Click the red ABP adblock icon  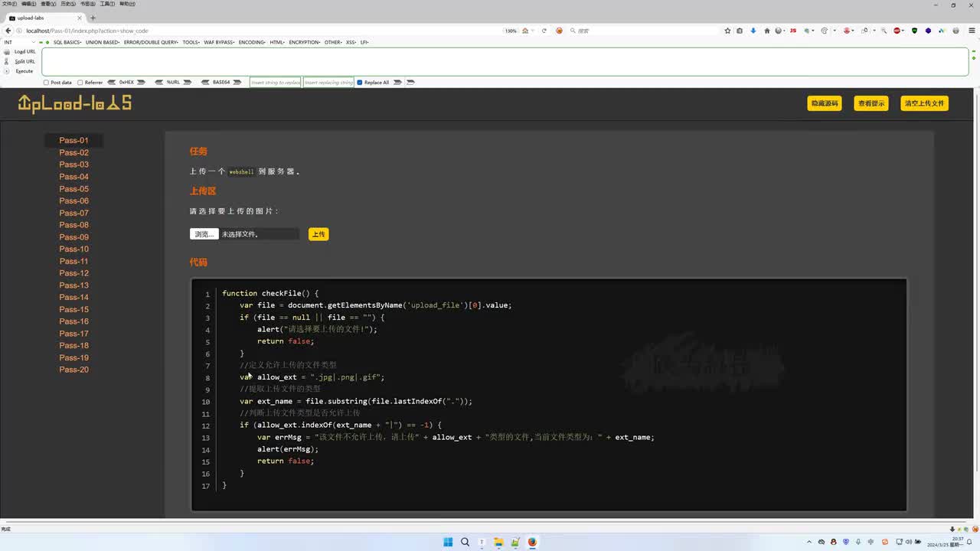[x=897, y=31]
